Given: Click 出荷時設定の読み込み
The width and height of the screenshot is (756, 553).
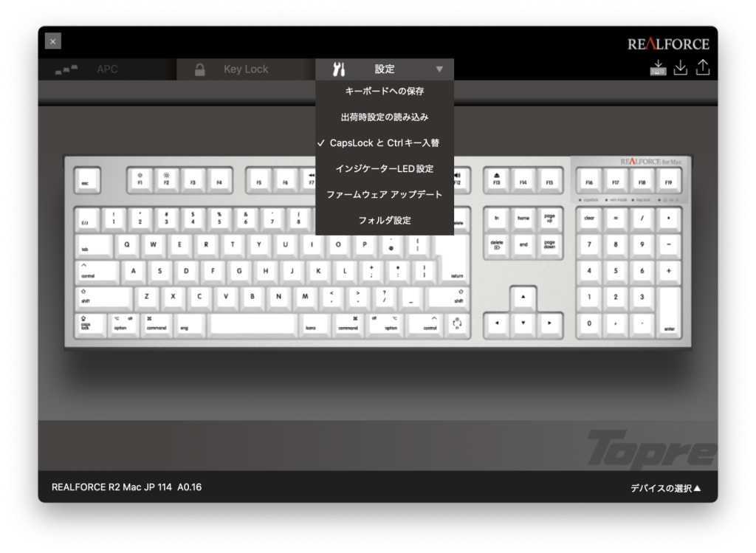Looking at the screenshot, I should pyautogui.click(x=385, y=117).
